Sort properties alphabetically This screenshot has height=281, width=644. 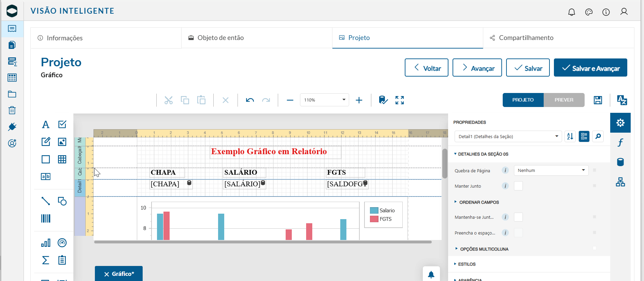[570, 136]
